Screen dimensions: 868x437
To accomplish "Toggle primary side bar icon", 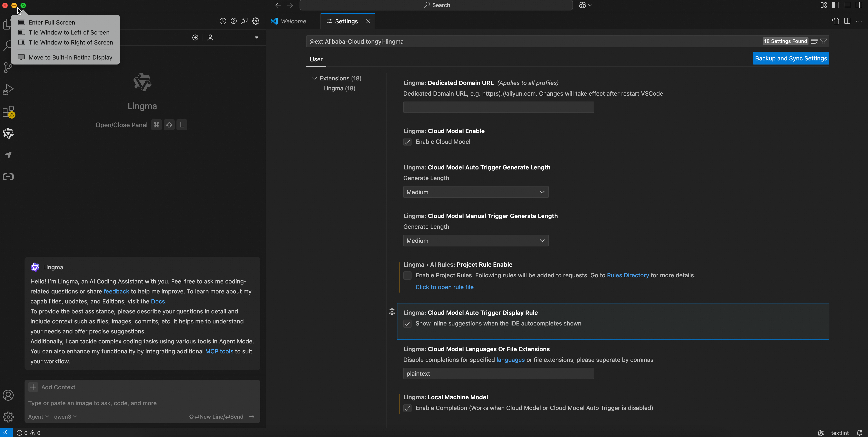I will click(835, 5).
